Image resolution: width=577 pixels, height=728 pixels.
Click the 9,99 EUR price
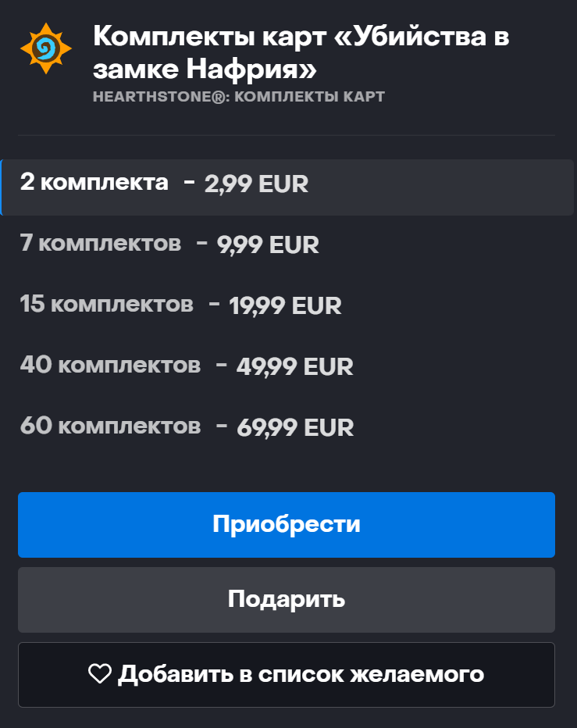[268, 245]
